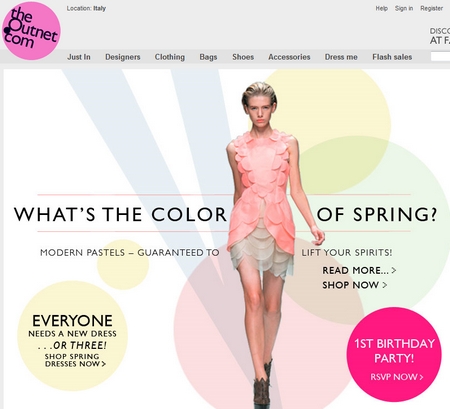The image size is (450, 409).
Task: Click Sign in at top right
Action: 404,8
